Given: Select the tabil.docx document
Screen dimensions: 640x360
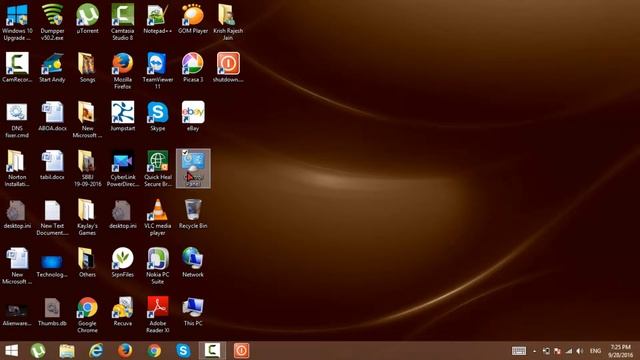Looking at the screenshot, I should [x=52, y=165].
